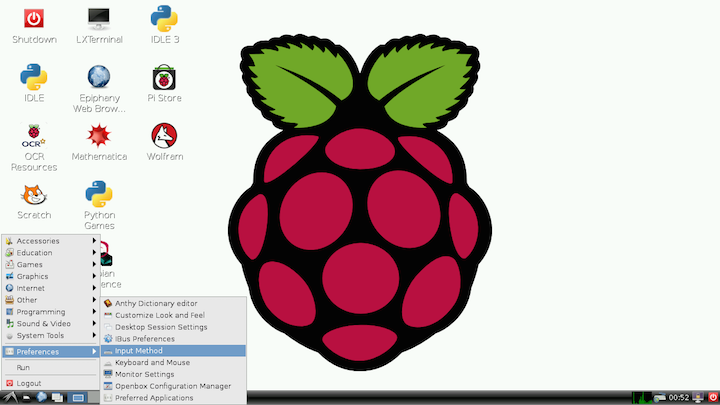Screen dimensions: 720x405
Task: Select the IDLE Python desktop icon
Action: click(34, 84)
